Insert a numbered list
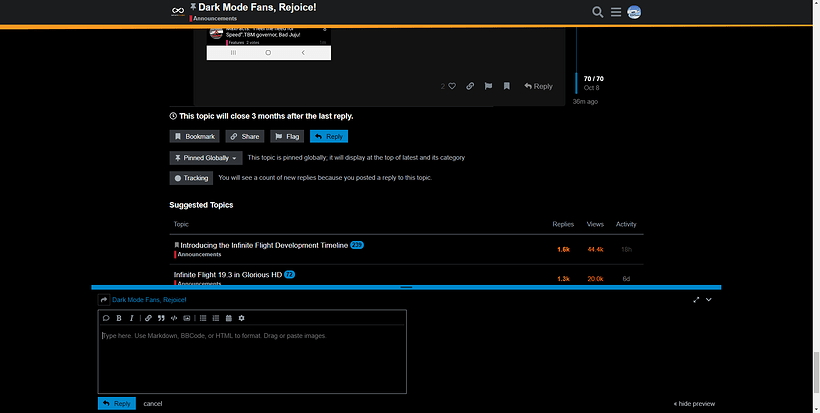 click(215, 318)
